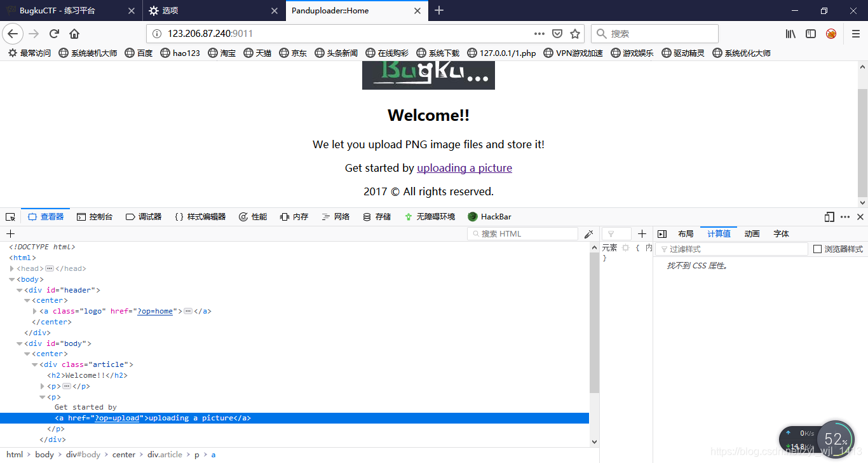Screen dimensions: 868x463
Task: Open the 控制台 console tab
Action: pyautogui.click(x=95, y=217)
